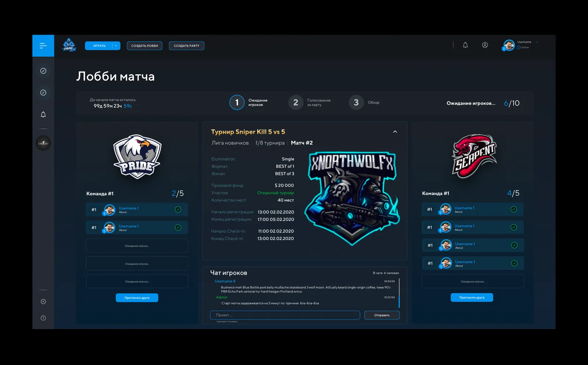The image size is (588, 365).
Task: Toggle ready check for Serpent's fourth player
Action: click(514, 263)
